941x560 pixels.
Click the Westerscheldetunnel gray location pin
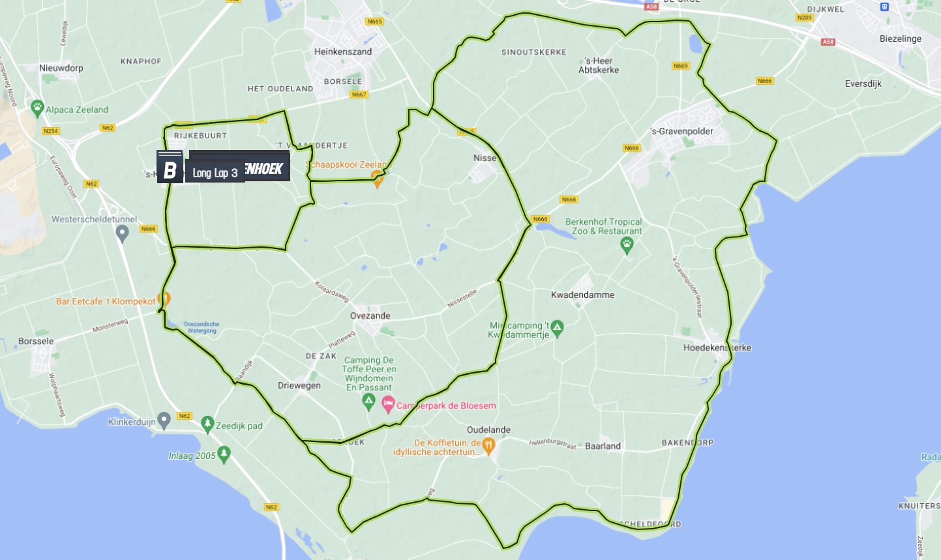pos(122,233)
